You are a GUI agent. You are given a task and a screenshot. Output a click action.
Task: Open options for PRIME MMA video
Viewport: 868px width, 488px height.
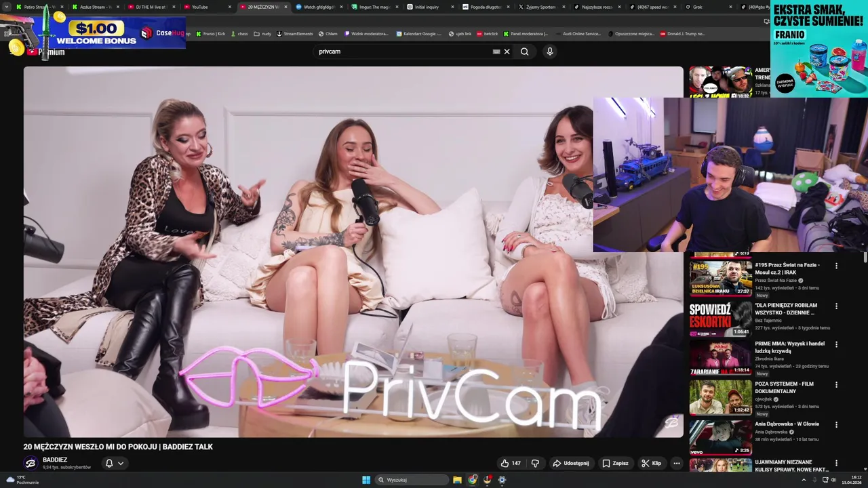point(836,344)
